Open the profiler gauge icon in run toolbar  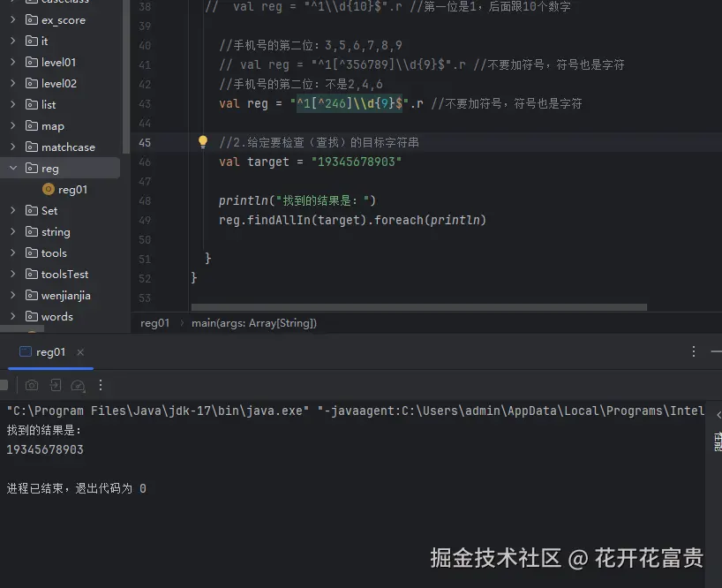(x=78, y=386)
